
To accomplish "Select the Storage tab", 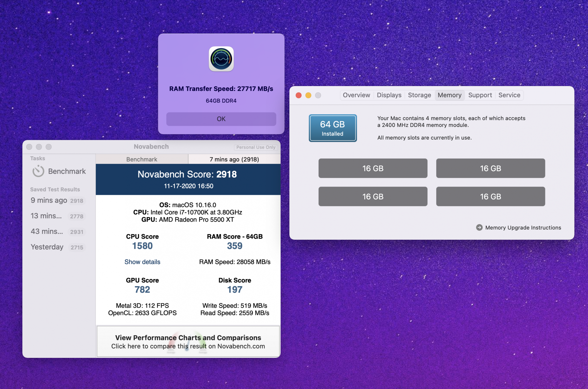I will pos(419,95).
